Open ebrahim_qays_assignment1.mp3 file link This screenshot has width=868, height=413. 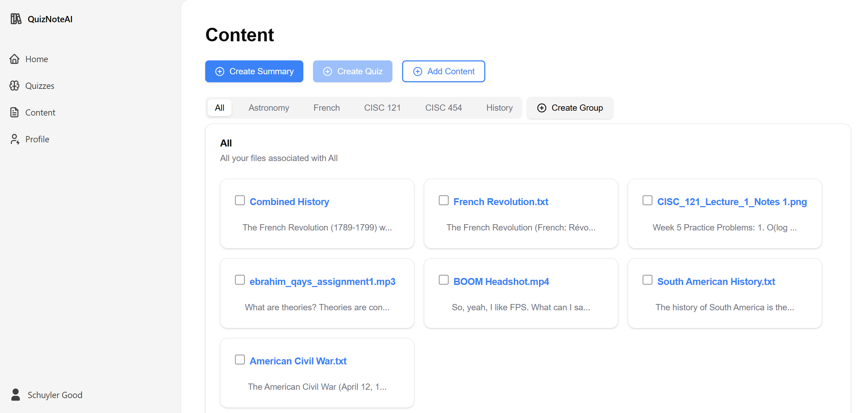322,281
